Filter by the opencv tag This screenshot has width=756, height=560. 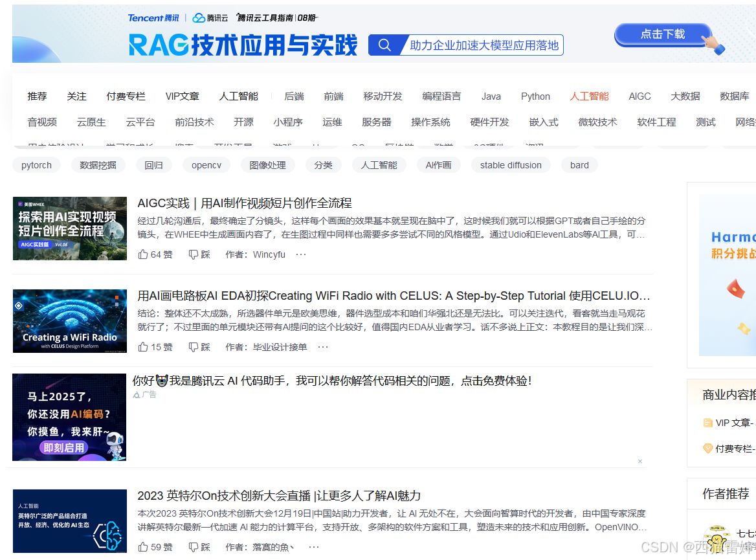206,165
